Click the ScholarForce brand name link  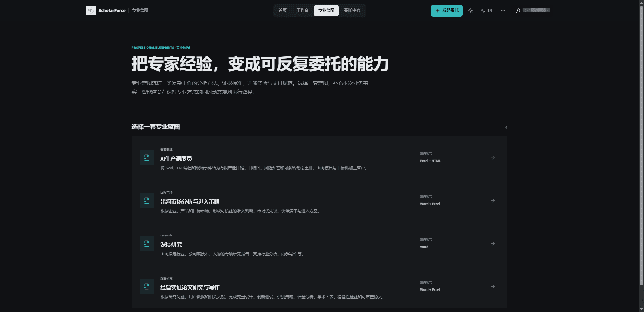point(112,11)
